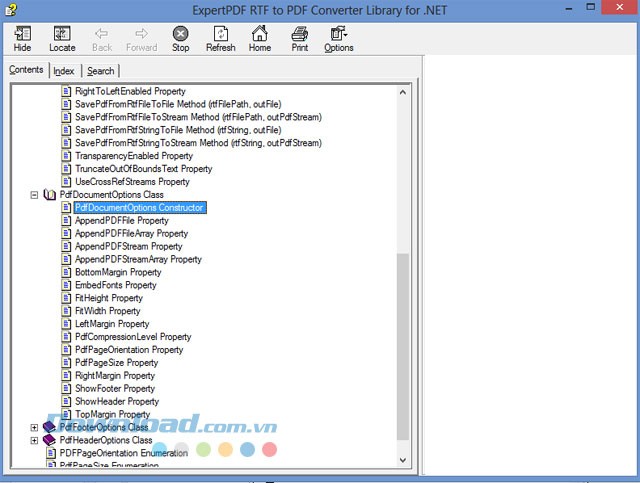
Task: Select PdfDocumentOptions Constructor topic
Action: 140,207
